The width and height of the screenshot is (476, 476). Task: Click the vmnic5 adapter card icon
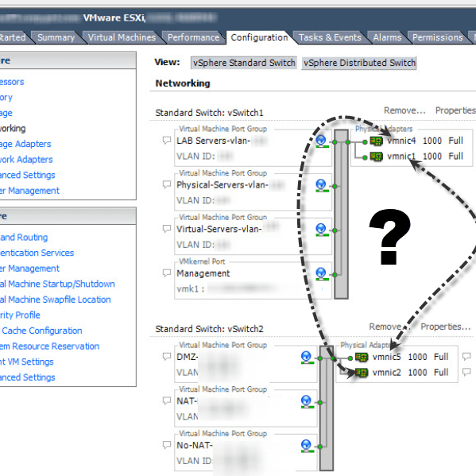362,357
